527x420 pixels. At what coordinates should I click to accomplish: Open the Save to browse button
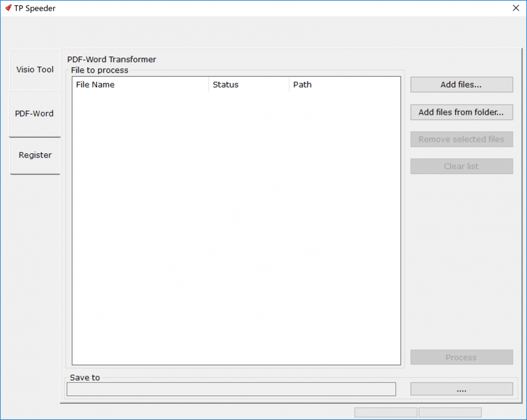(461, 389)
